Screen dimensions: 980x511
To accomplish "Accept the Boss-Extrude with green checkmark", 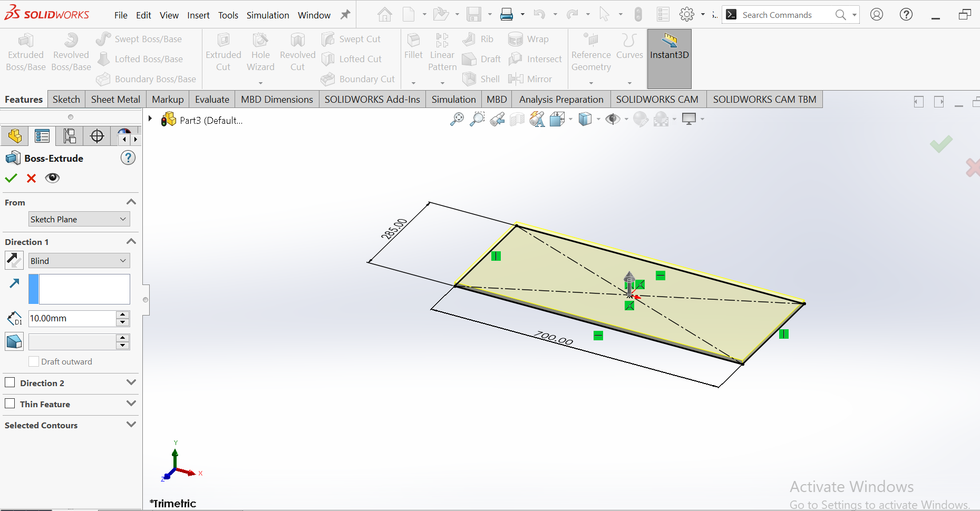I will [11, 178].
